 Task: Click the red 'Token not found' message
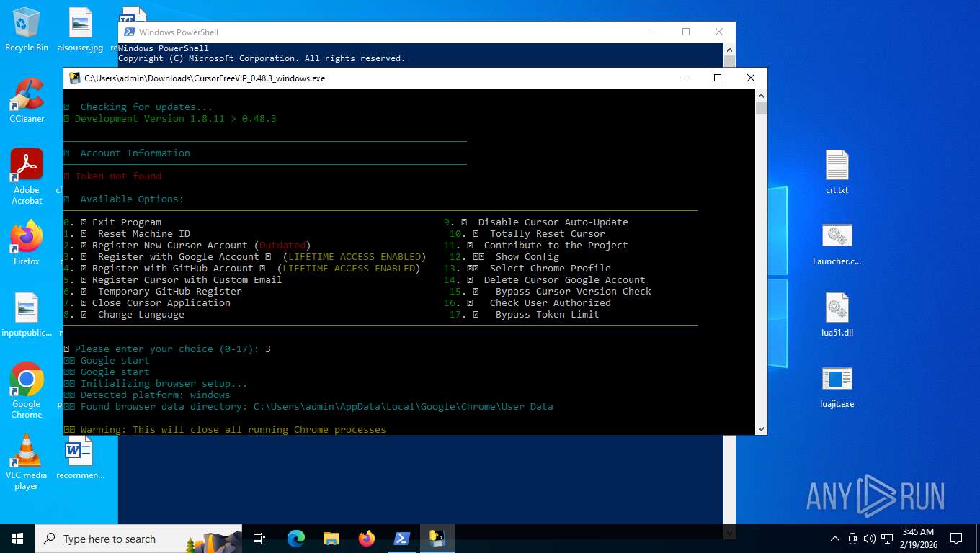click(x=118, y=176)
